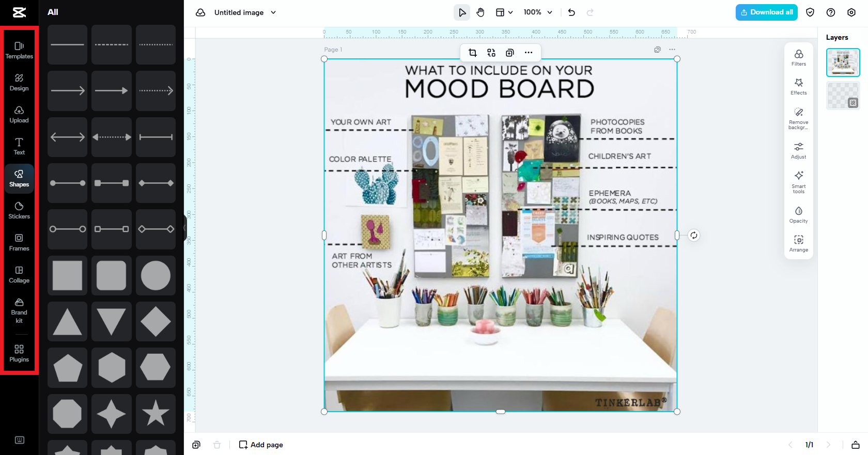Insert the dashed line shape
Image resolution: width=868 pixels, height=455 pixels.
click(112, 45)
